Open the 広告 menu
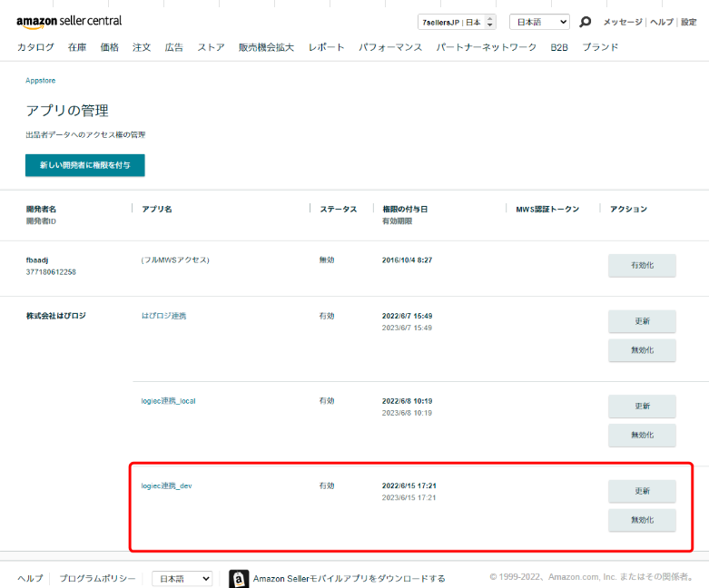Screen dimensions: 709x588 174,47
